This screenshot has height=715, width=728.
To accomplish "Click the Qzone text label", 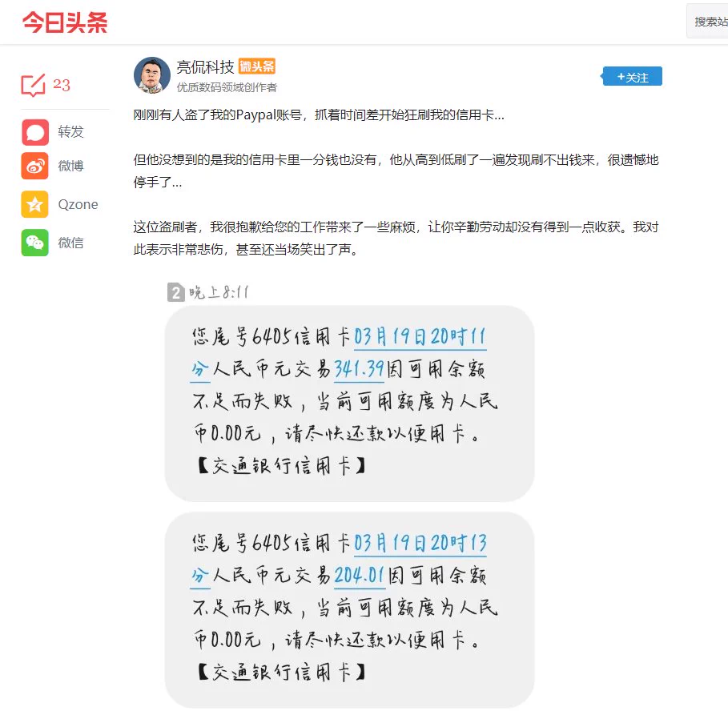I will click(x=78, y=204).
